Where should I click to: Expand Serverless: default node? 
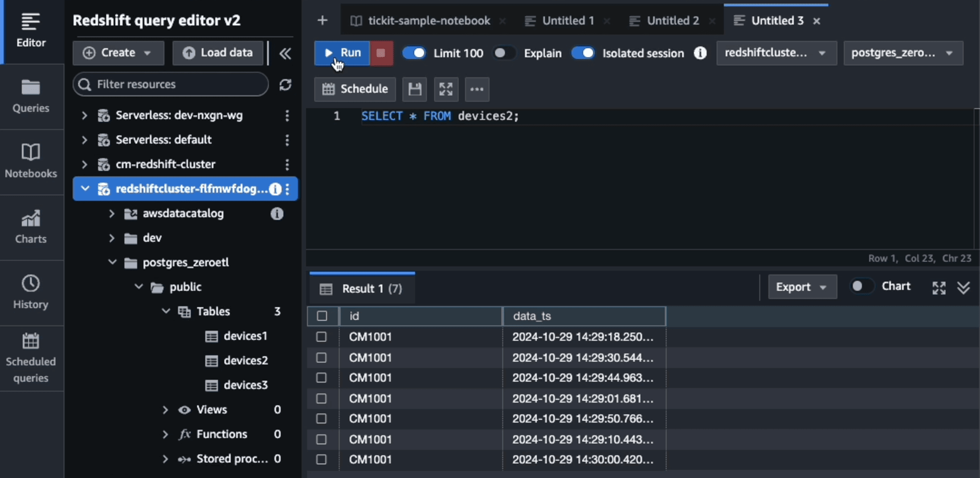pyautogui.click(x=84, y=140)
